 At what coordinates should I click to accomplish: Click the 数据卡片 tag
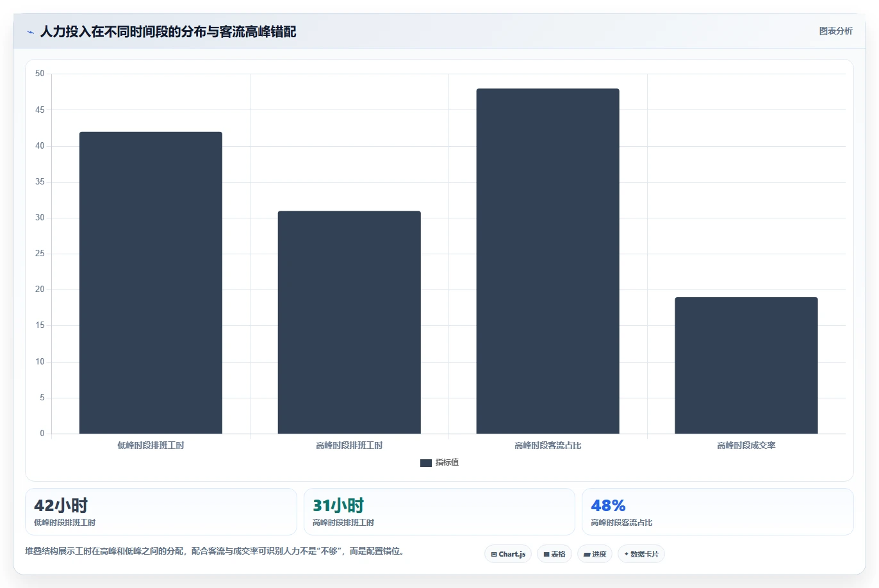[x=641, y=554]
